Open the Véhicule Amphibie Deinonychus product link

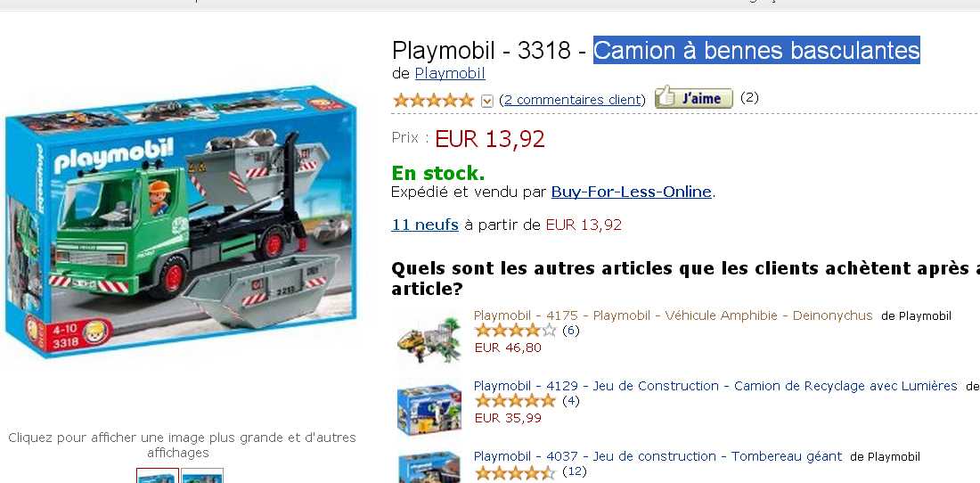(674, 315)
